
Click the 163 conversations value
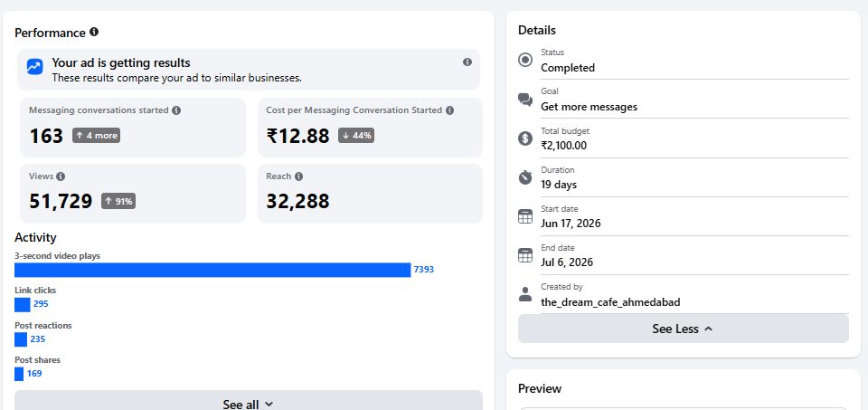[46, 136]
